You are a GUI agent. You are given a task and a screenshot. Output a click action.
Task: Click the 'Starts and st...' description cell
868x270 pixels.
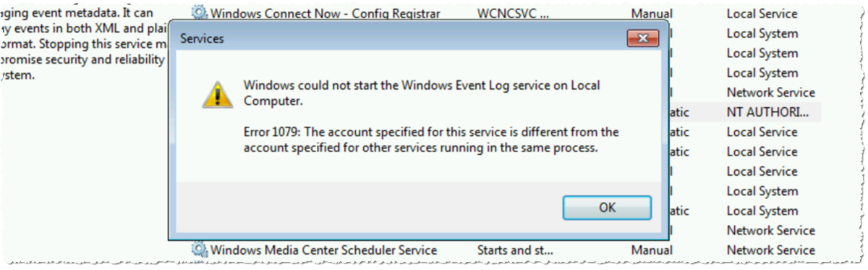click(x=514, y=250)
